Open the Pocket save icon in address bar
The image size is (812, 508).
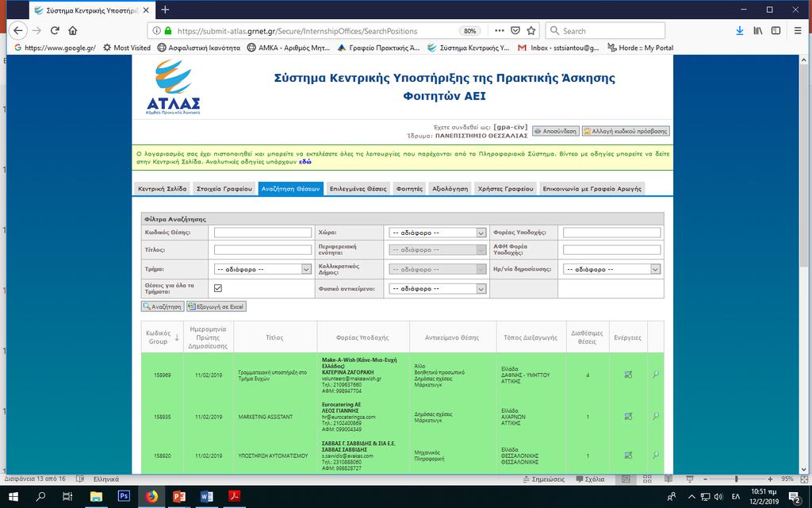[515, 31]
